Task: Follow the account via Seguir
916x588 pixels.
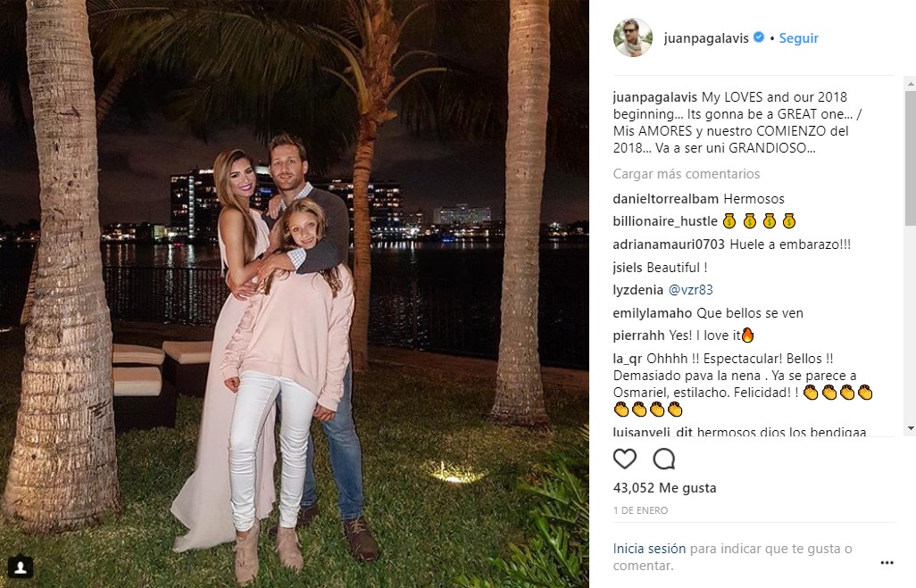Action: coord(798,38)
